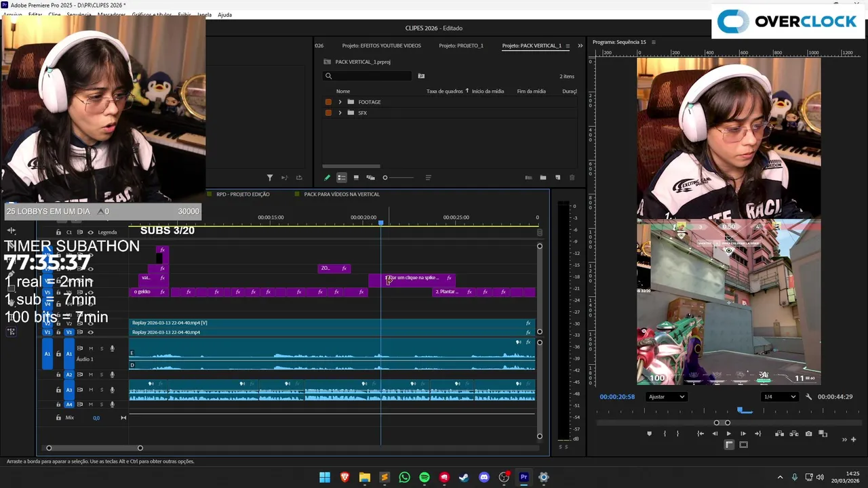Viewport: 868px width, 488px height.
Task: Step forward one frame in Program monitor
Action: tap(743, 434)
